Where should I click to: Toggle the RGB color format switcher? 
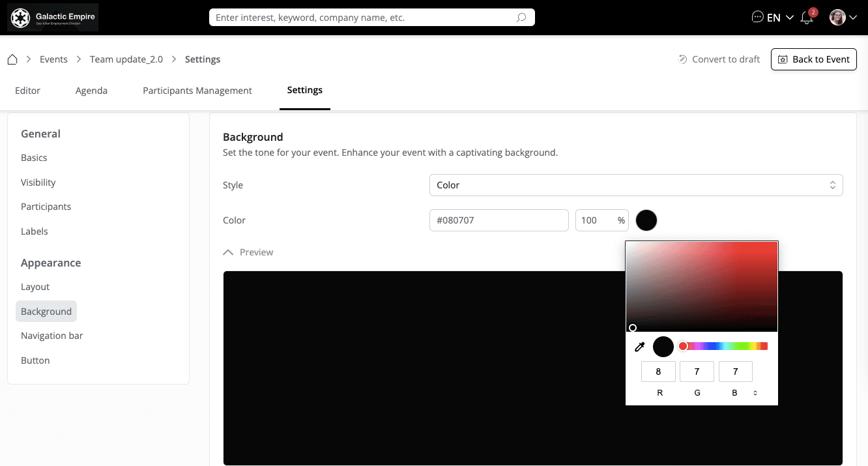coord(755,393)
